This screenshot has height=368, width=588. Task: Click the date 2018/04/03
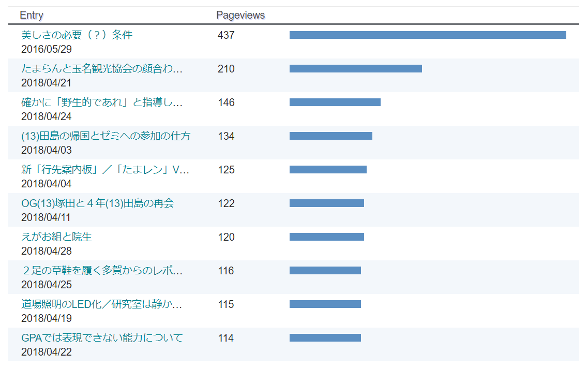pyautogui.click(x=47, y=150)
